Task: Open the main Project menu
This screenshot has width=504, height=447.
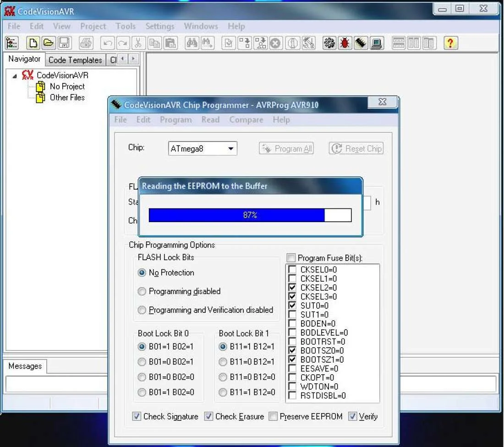Action: pyautogui.click(x=93, y=27)
